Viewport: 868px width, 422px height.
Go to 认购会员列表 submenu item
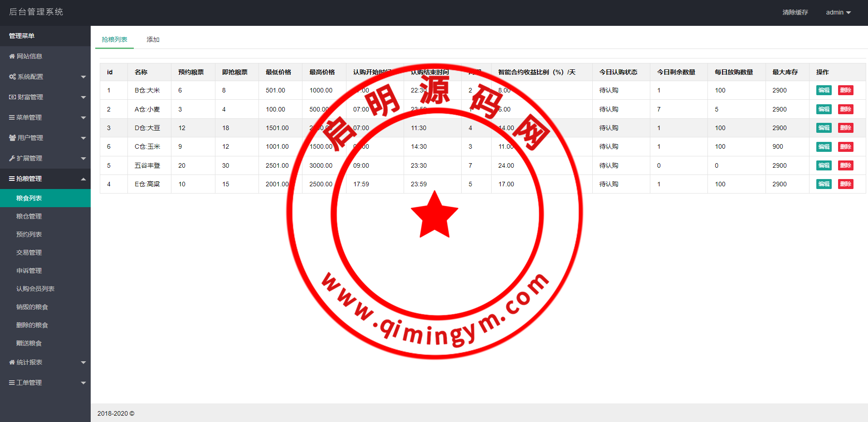[x=35, y=289]
